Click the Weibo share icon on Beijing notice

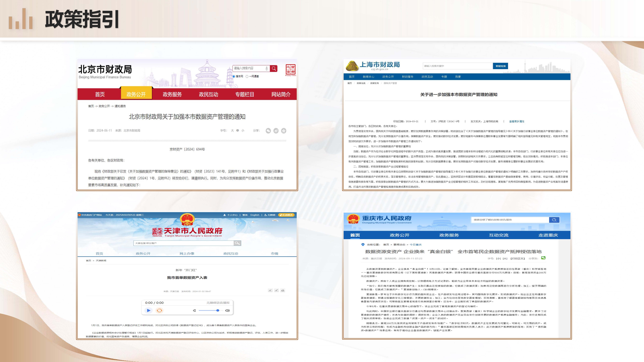[x=276, y=131]
